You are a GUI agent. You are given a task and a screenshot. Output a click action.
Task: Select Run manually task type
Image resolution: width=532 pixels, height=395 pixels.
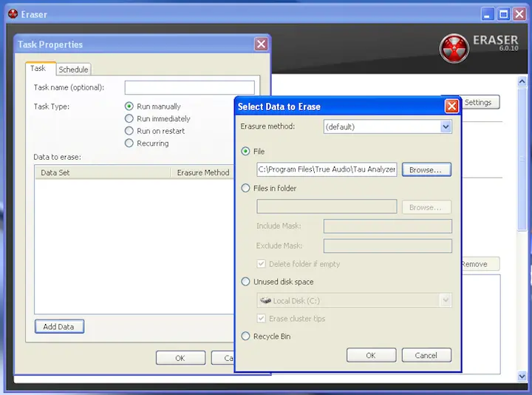tap(129, 107)
